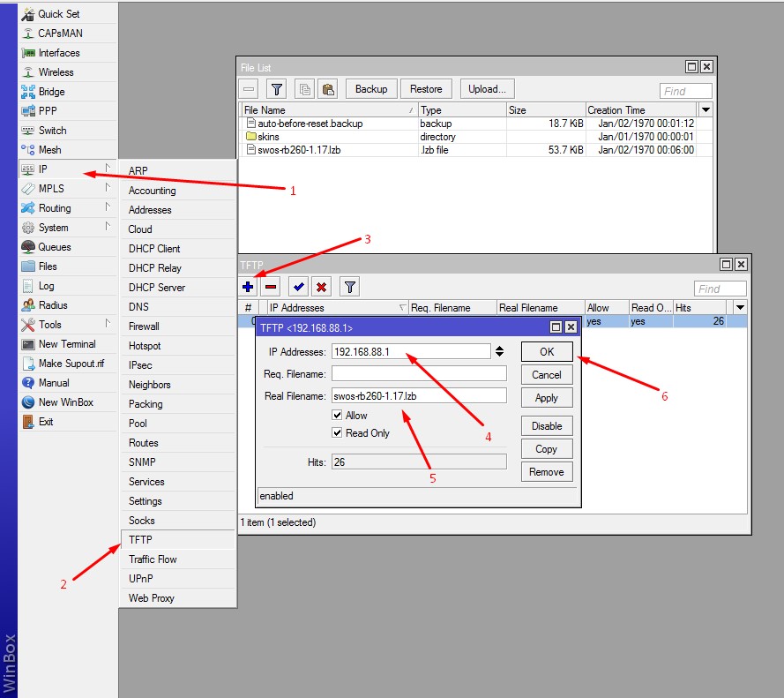
Task: Open the filter icon in the TFTP toolbar
Action: pos(349,287)
